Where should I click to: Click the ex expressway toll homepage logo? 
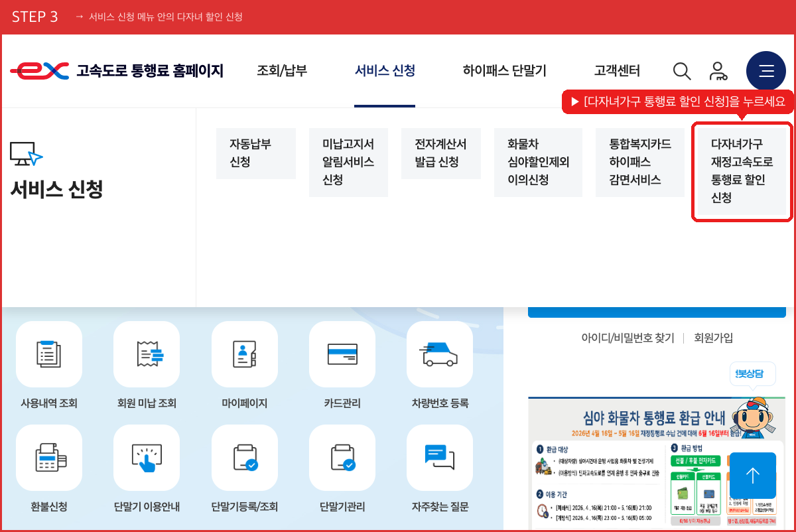(x=117, y=70)
